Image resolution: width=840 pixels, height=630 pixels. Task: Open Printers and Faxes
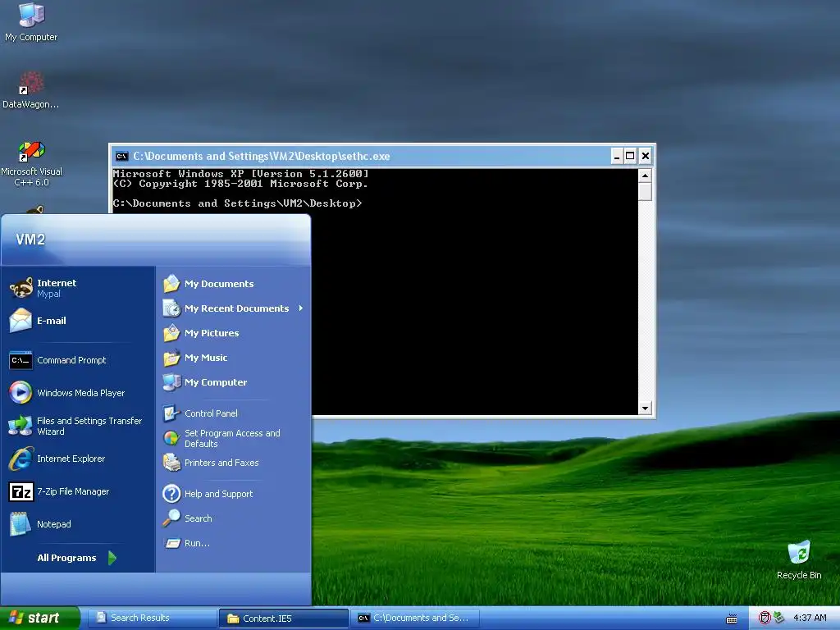click(x=234, y=463)
